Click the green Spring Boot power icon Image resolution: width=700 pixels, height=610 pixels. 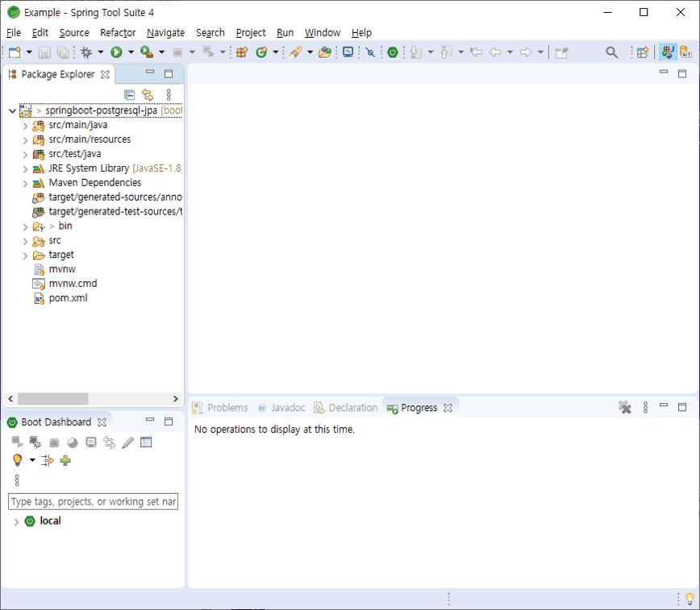tap(393, 52)
